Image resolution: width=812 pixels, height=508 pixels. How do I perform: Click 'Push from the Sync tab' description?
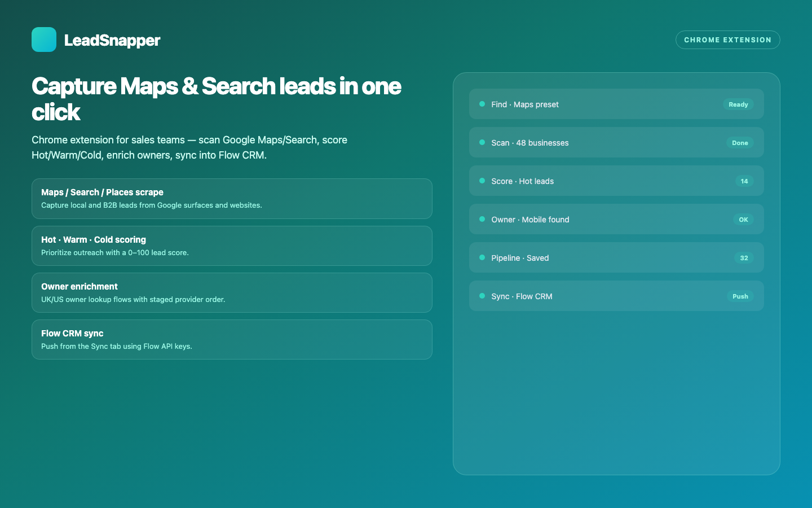point(117,347)
